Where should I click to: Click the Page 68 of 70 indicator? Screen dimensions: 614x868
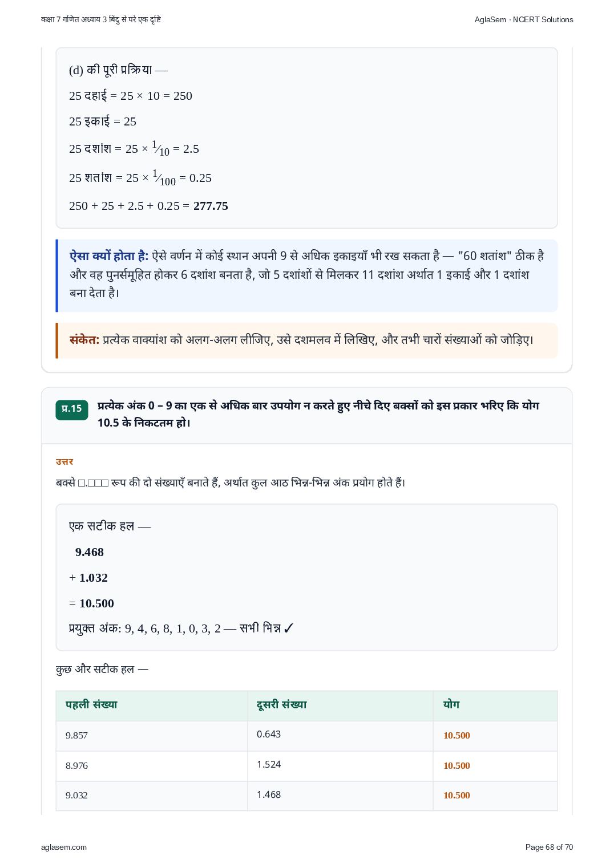pyautogui.click(x=549, y=847)
